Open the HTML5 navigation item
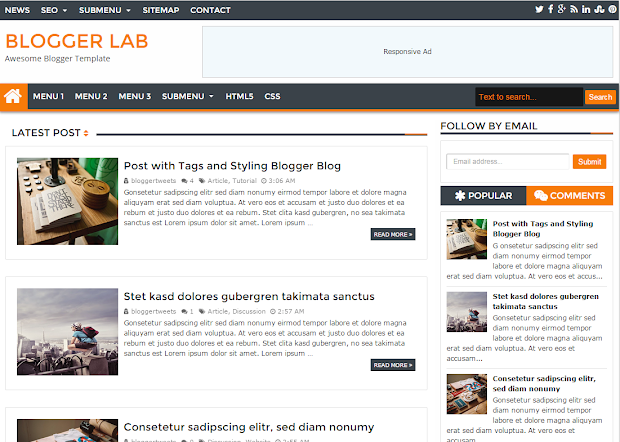Screen dimensions: 620x442 239,96
